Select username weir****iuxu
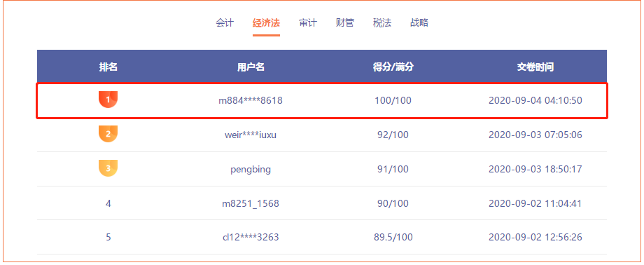 coord(251,135)
